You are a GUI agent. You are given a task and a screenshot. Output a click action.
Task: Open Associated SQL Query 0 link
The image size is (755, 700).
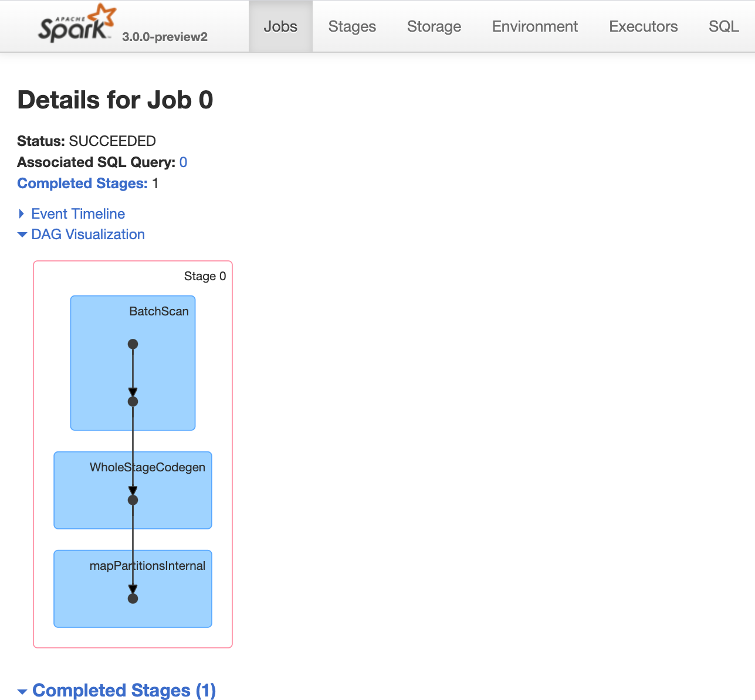pos(184,162)
